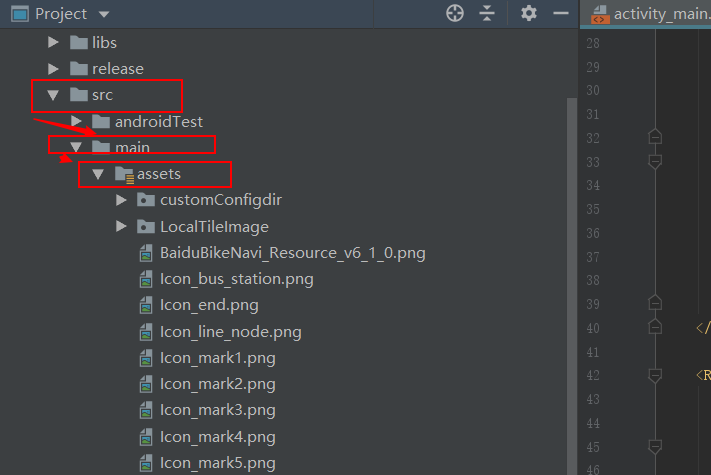
Task: Open the Project view dropdown
Action: point(104,15)
